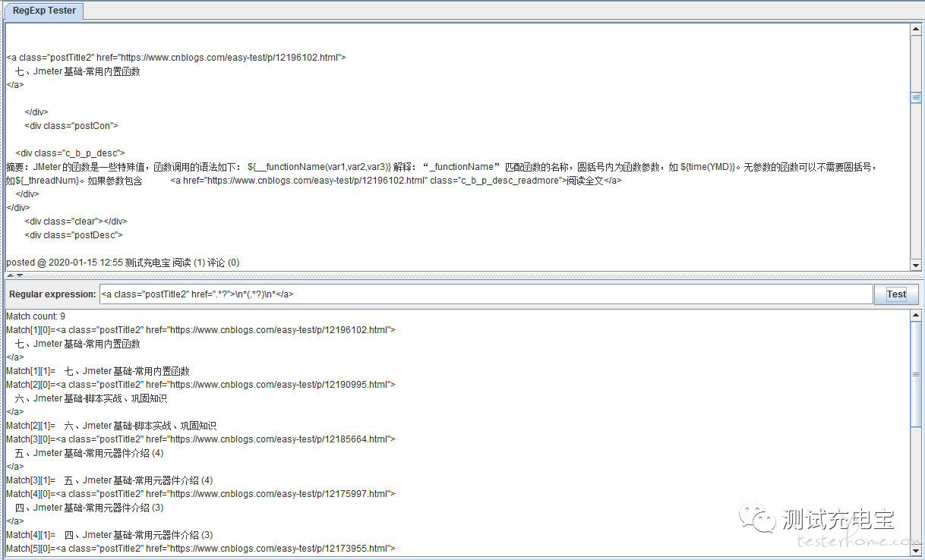Click the "posted @ 2020-01-15 12:55" line

pyautogui.click(x=122, y=263)
